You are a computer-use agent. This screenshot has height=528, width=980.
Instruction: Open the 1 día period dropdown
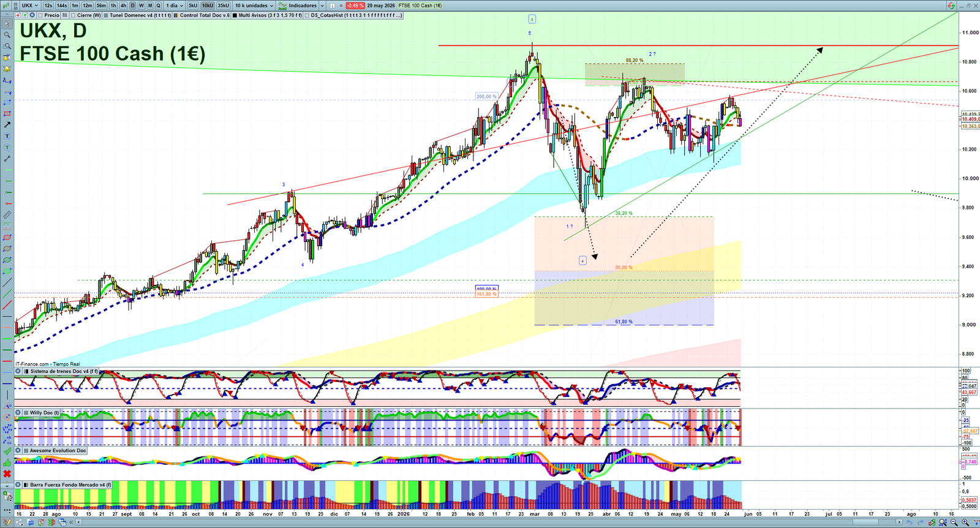coord(175,6)
